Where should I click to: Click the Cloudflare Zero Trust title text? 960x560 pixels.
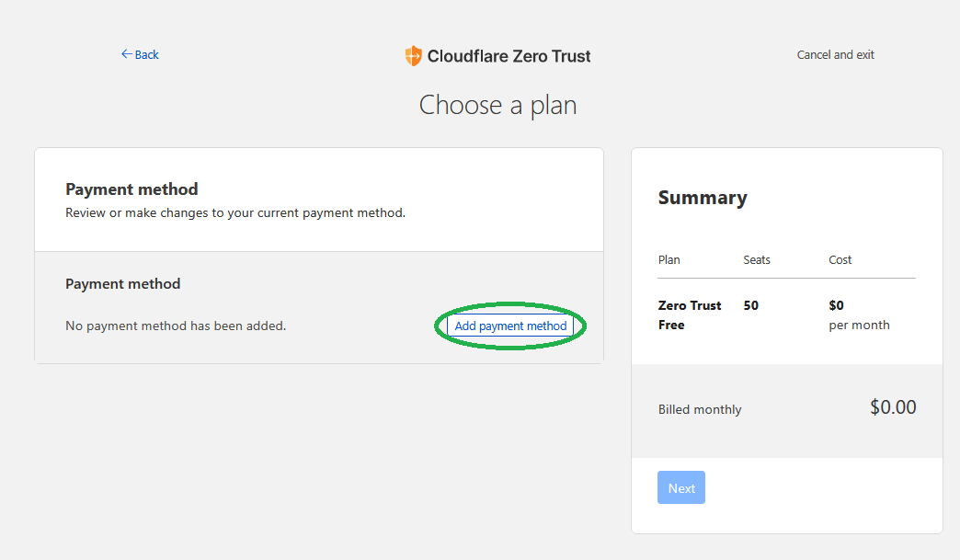click(x=509, y=56)
